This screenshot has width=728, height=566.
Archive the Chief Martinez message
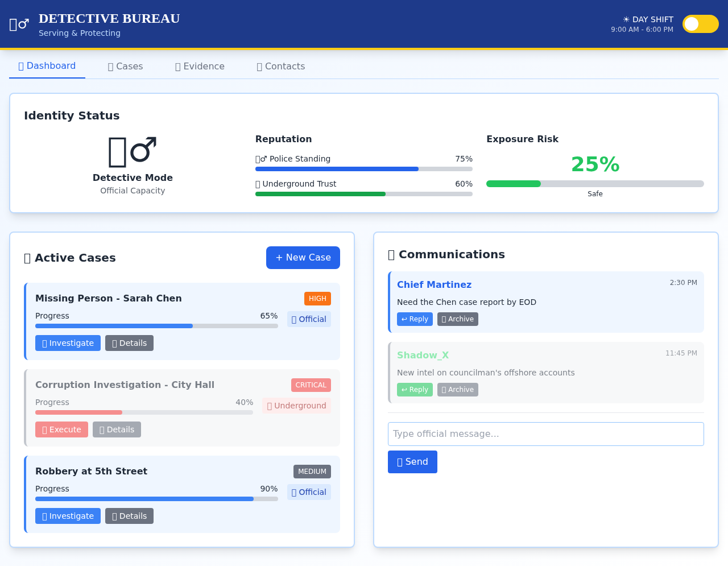coord(457,319)
